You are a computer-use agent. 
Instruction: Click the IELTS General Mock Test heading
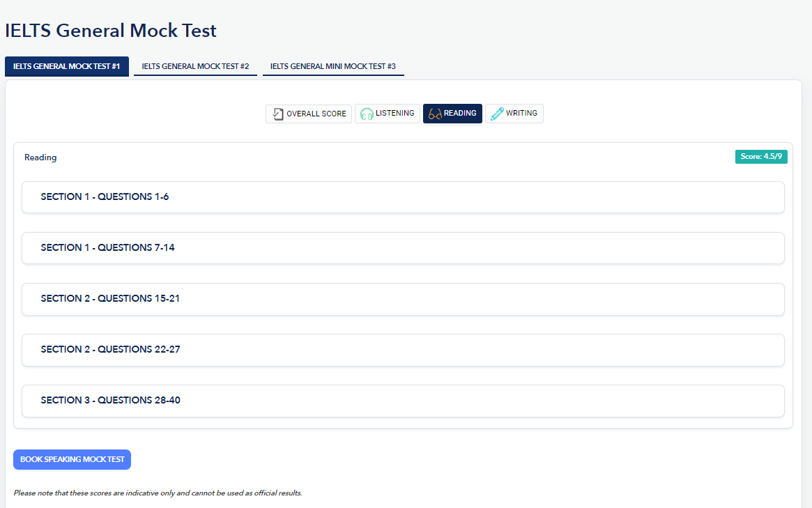[111, 31]
